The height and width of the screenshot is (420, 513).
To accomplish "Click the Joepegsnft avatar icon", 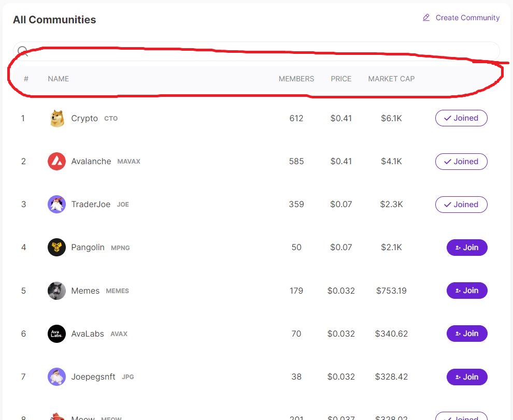I will [x=56, y=377].
